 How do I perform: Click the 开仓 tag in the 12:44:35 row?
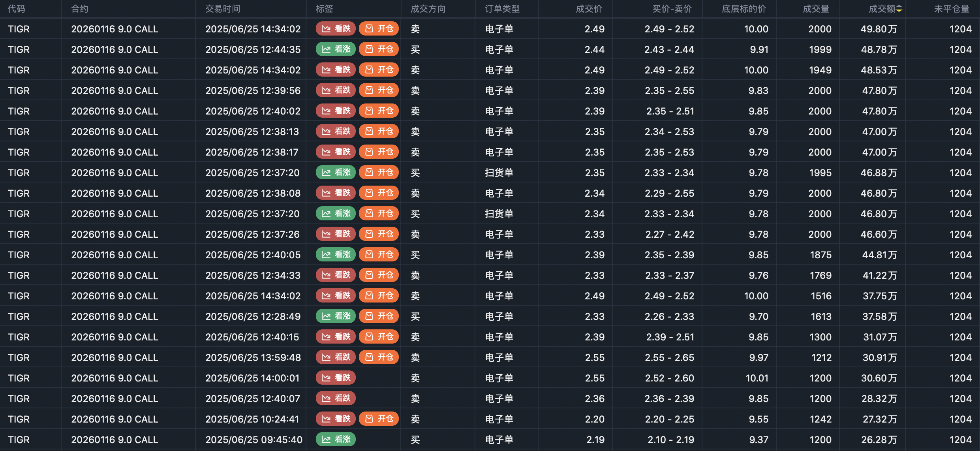click(379, 49)
